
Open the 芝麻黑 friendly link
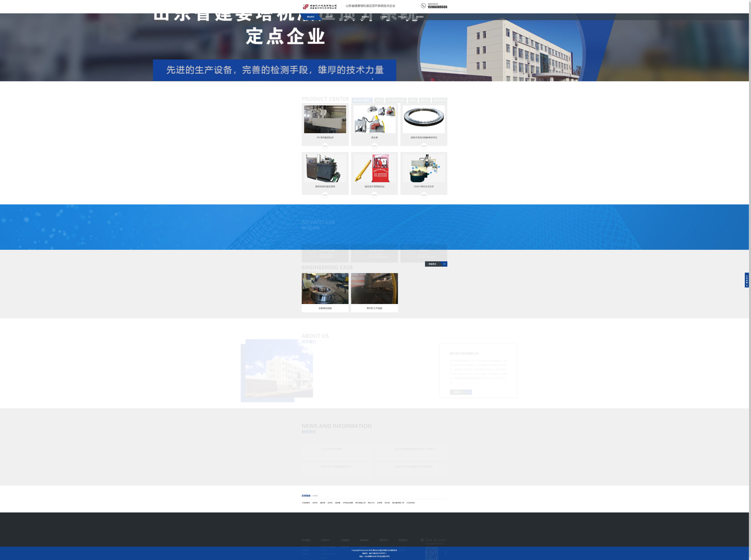click(x=380, y=503)
